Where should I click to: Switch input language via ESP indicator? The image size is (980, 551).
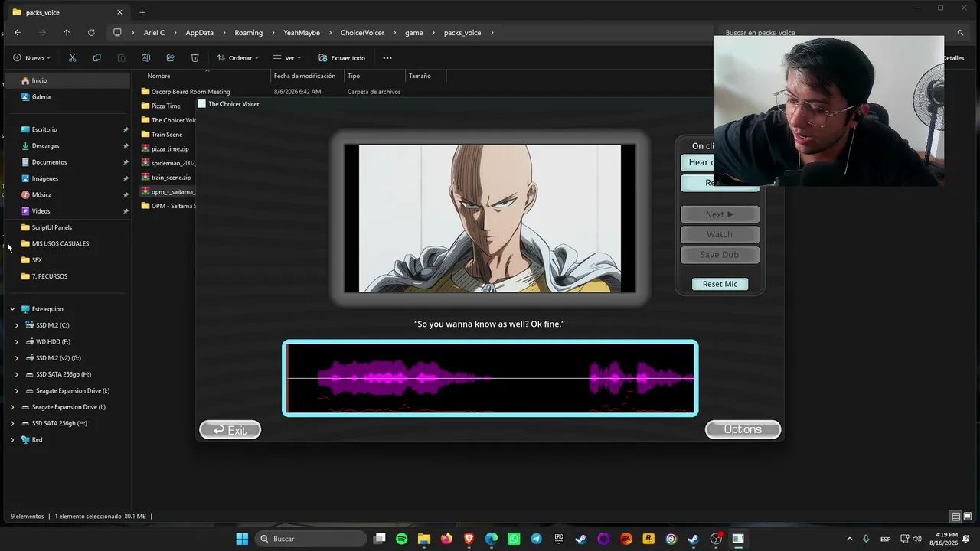coord(885,539)
